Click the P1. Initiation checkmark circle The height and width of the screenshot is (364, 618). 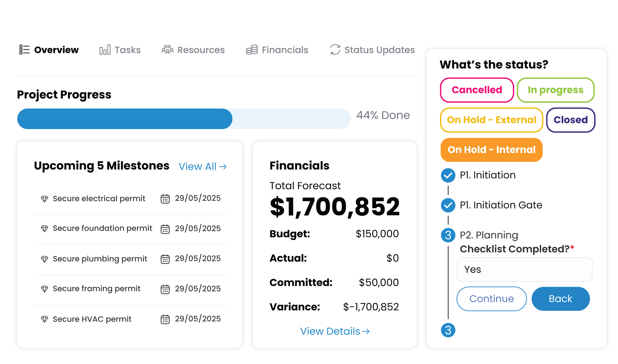pyautogui.click(x=448, y=175)
